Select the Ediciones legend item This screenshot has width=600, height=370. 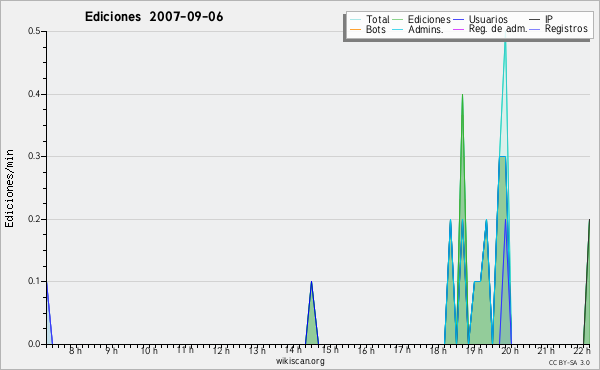point(422,19)
